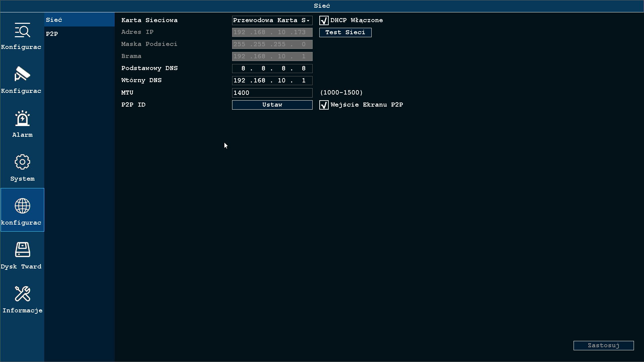644x362 pixels.
Task: Select the globe network configuration icon
Action: coord(22,206)
